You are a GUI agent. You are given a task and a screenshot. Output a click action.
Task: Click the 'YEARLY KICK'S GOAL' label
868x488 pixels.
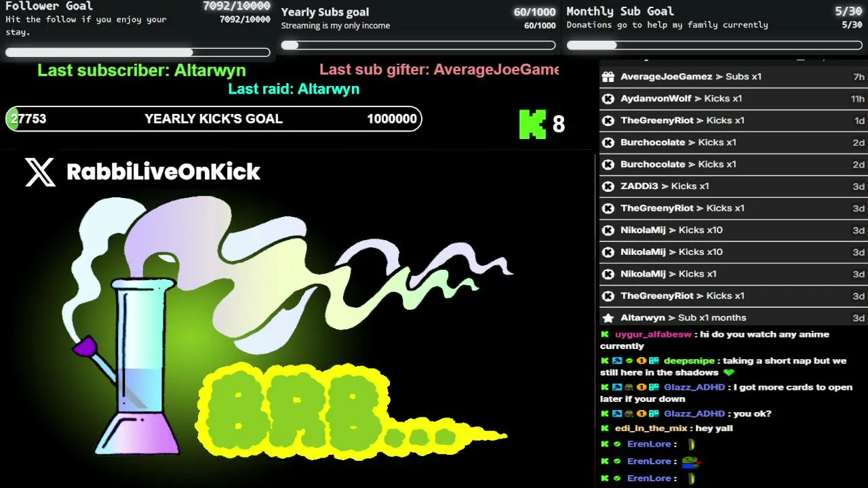pos(214,119)
